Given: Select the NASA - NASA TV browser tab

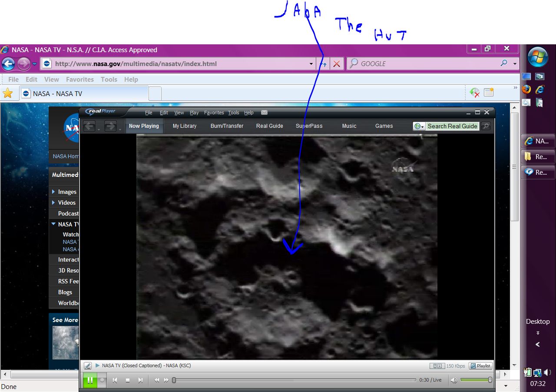Looking at the screenshot, I should (x=84, y=93).
